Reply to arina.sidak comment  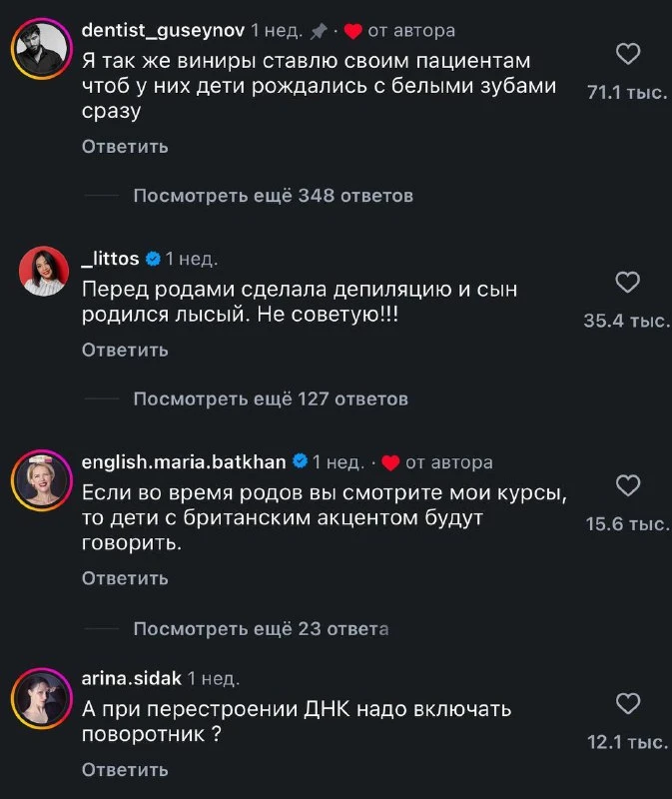coord(125,770)
